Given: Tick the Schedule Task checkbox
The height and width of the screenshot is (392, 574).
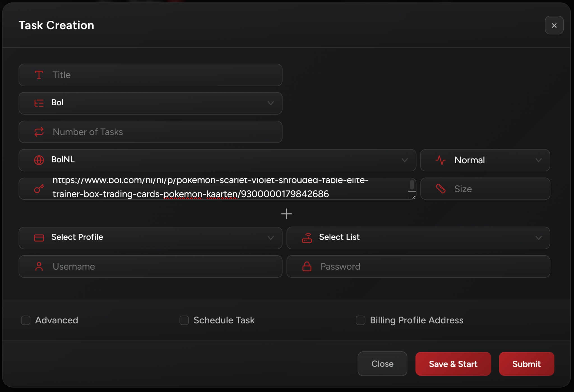Looking at the screenshot, I should [184, 320].
